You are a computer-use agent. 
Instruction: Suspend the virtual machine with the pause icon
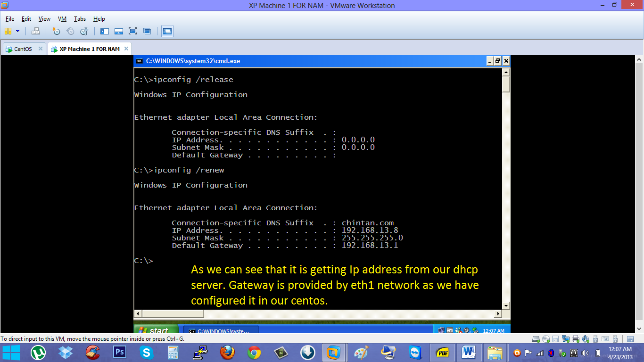[8, 31]
